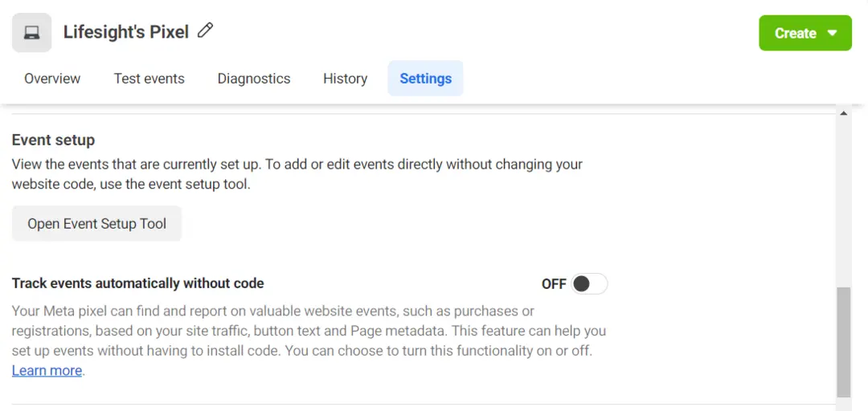The image size is (868, 411).
Task: Follow the Learn more link
Action: (47, 371)
